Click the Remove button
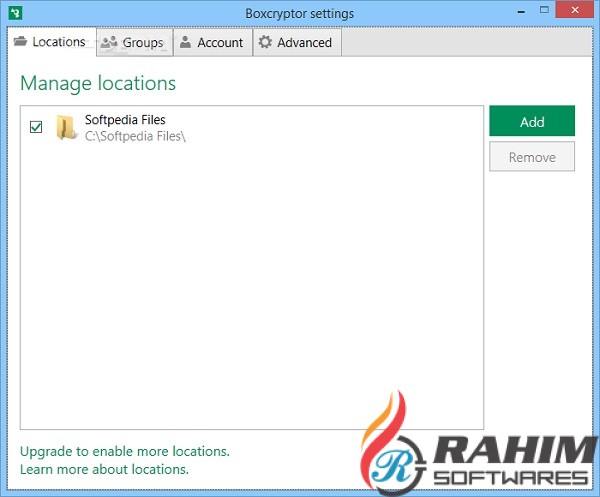Viewport: 600px width, 497px height. [x=532, y=156]
